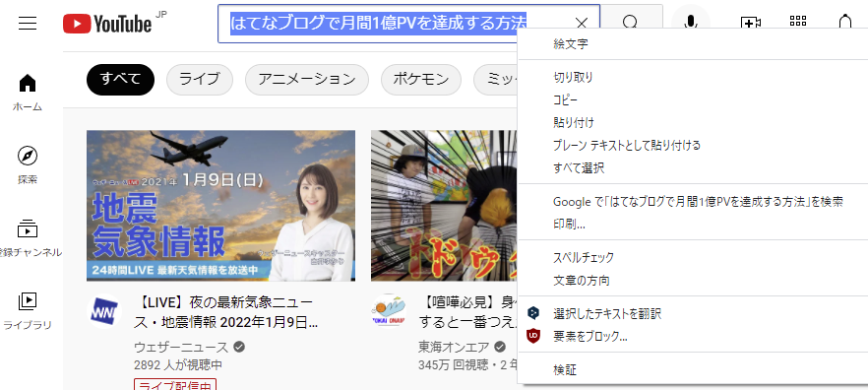Open the 東海オンエア channel name link

[454, 348]
